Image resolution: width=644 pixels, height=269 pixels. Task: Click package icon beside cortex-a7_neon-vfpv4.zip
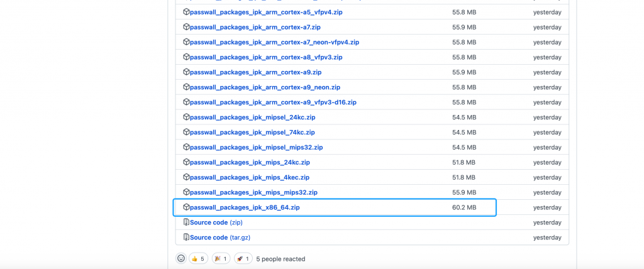click(x=186, y=42)
